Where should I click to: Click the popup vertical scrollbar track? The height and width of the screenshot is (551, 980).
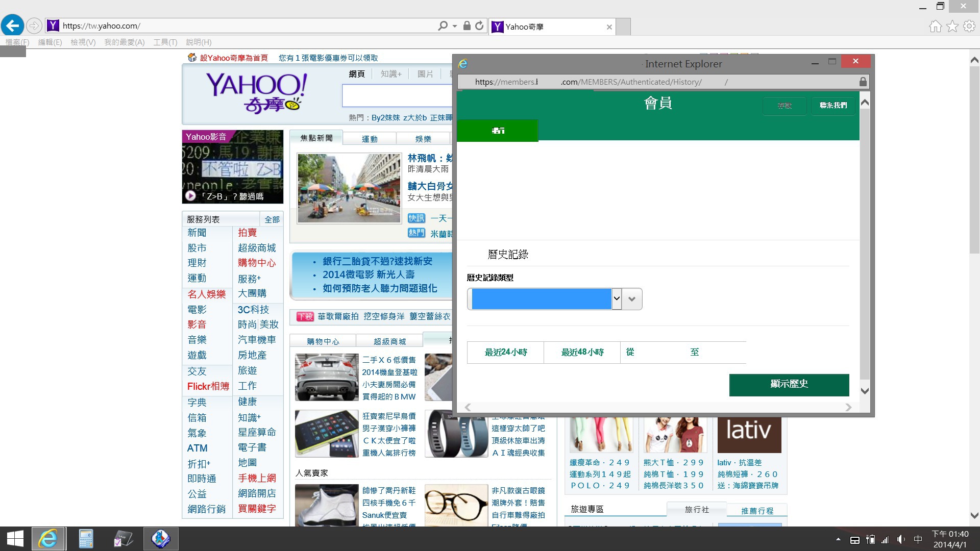(x=864, y=245)
